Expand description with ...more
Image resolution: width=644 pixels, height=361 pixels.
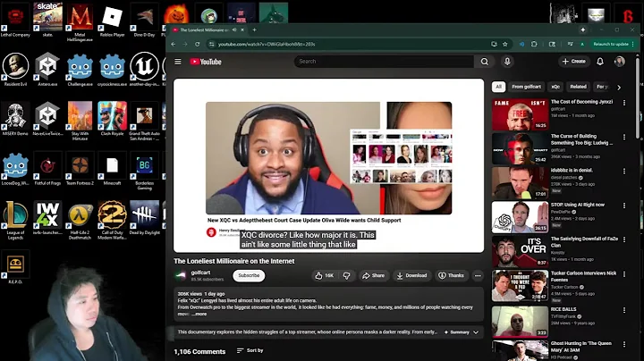tap(199, 314)
